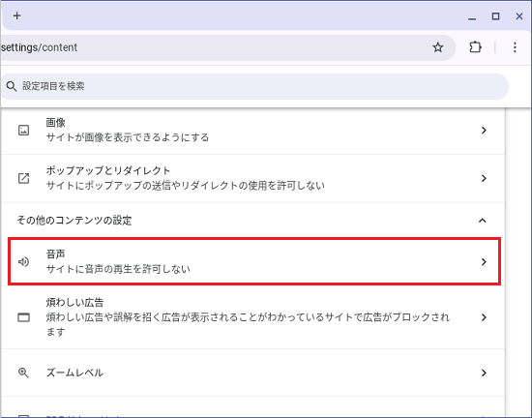Click text サイトが画像を表示できるようにする
This screenshot has width=532, height=418.
pyautogui.click(x=128, y=137)
